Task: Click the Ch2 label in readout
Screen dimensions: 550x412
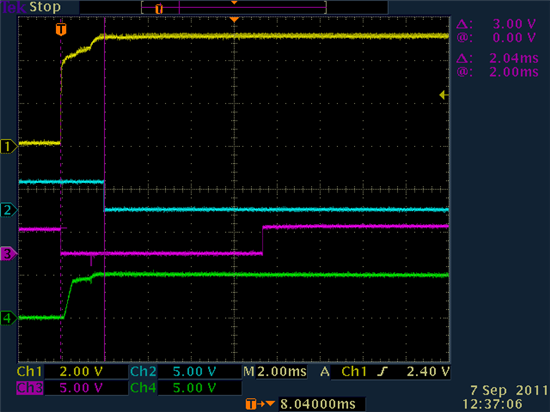Action: [143, 371]
